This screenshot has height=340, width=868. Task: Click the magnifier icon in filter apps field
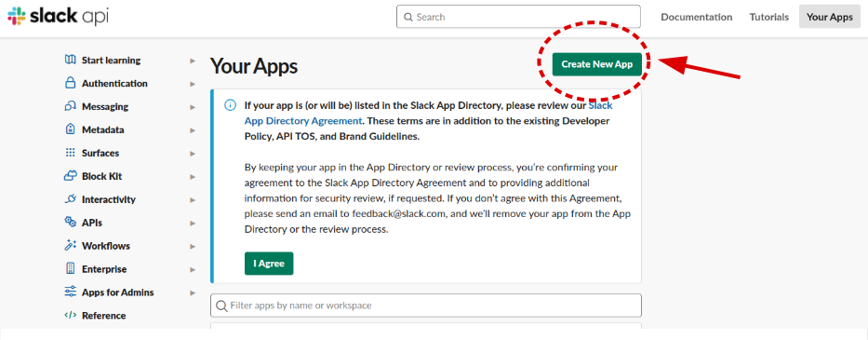pyautogui.click(x=221, y=306)
